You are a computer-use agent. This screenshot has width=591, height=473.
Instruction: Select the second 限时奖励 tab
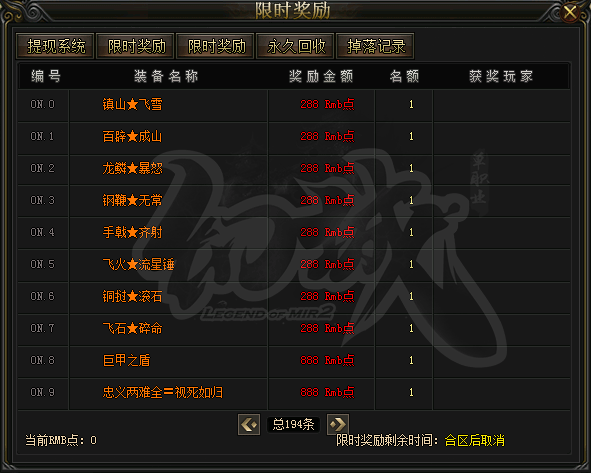(x=215, y=46)
